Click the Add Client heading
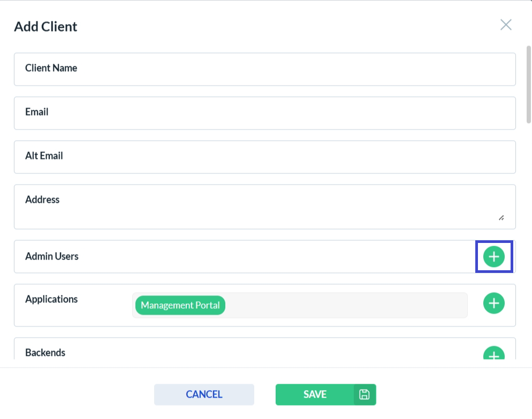The image size is (532, 419). (45, 26)
